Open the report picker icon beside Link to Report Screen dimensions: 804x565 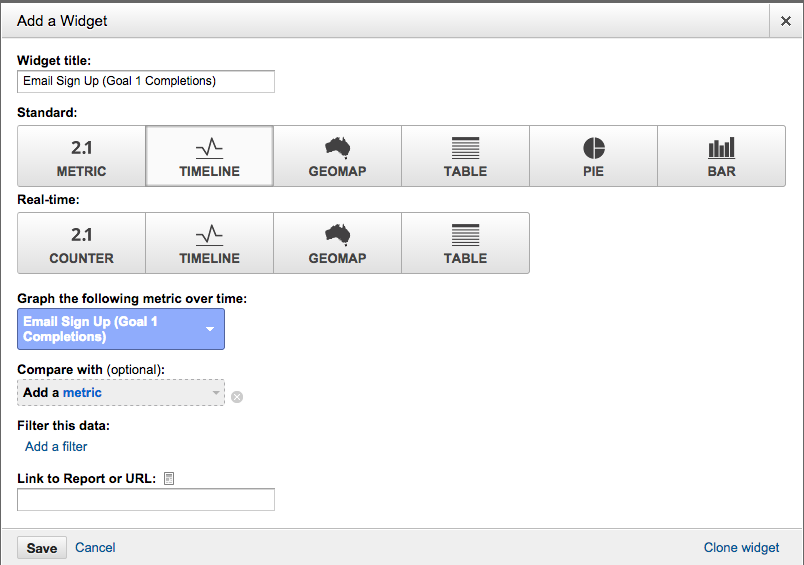(x=169, y=478)
